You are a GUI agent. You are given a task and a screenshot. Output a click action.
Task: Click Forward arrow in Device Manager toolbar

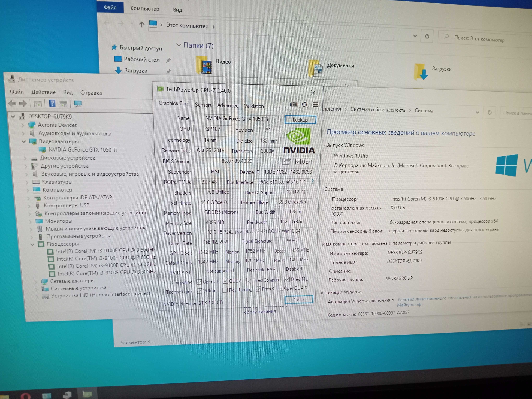23,104
